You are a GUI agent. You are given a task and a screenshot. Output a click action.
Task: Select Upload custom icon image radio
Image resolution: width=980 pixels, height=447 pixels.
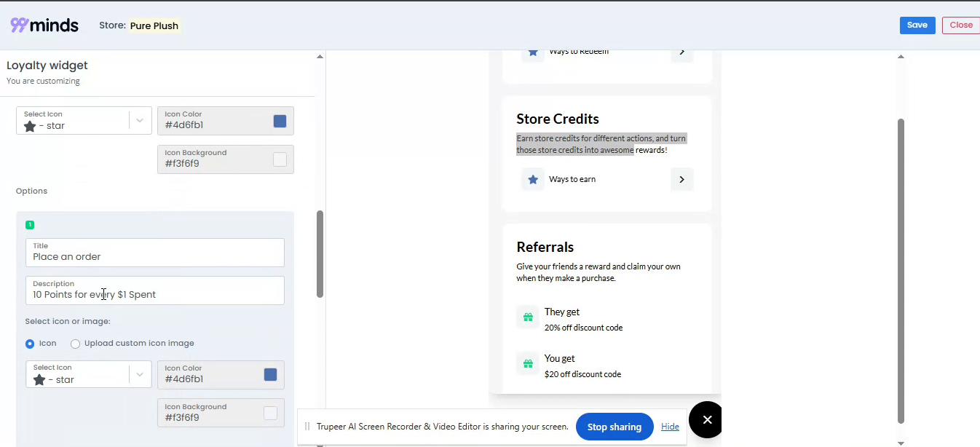pyautogui.click(x=75, y=344)
